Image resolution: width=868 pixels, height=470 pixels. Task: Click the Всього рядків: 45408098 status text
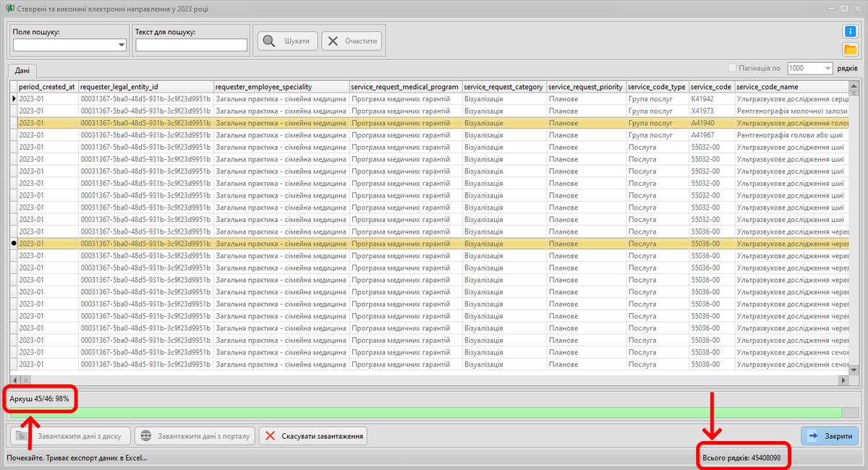coord(741,458)
